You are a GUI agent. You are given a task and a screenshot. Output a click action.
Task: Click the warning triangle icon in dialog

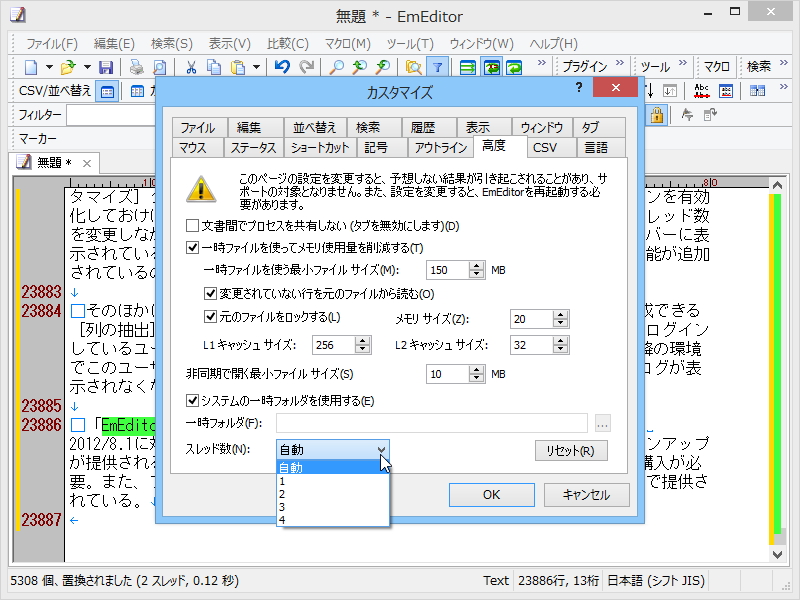click(x=201, y=189)
